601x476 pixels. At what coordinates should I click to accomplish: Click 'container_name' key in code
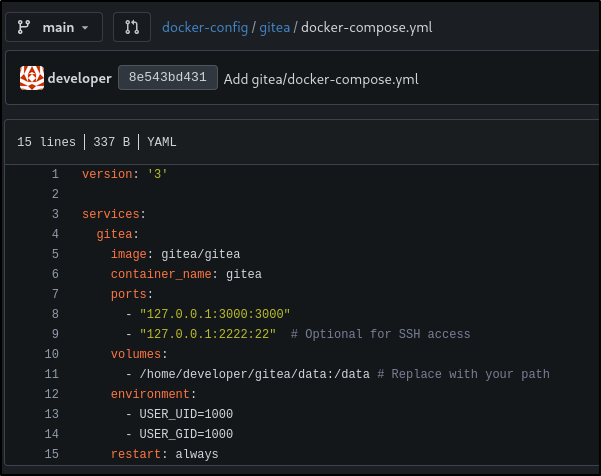[x=161, y=274]
